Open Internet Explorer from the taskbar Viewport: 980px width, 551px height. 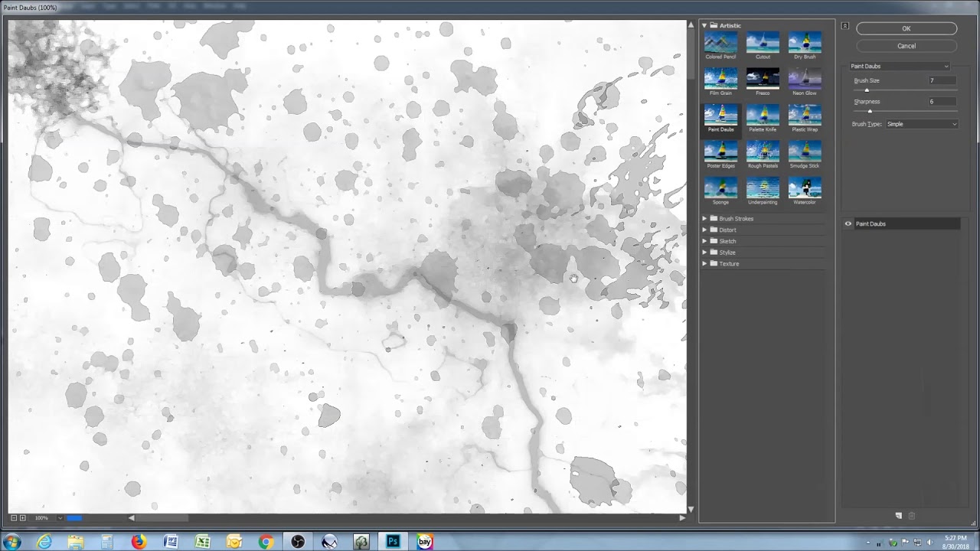pyautogui.click(x=44, y=542)
